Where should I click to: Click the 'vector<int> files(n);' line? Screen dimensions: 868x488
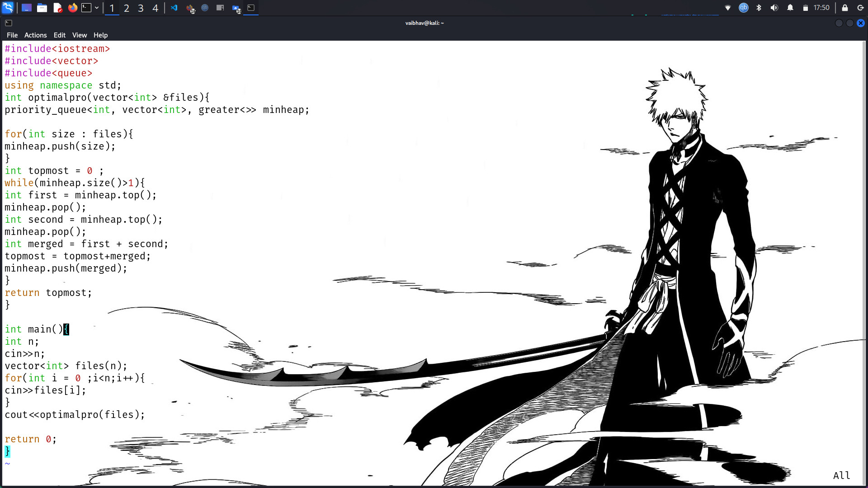[66, 366]
